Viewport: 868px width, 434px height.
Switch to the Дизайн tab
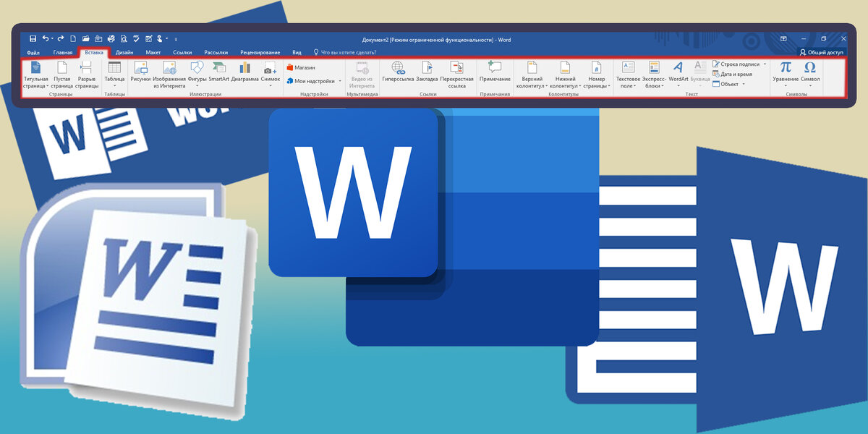coord(124,52)
